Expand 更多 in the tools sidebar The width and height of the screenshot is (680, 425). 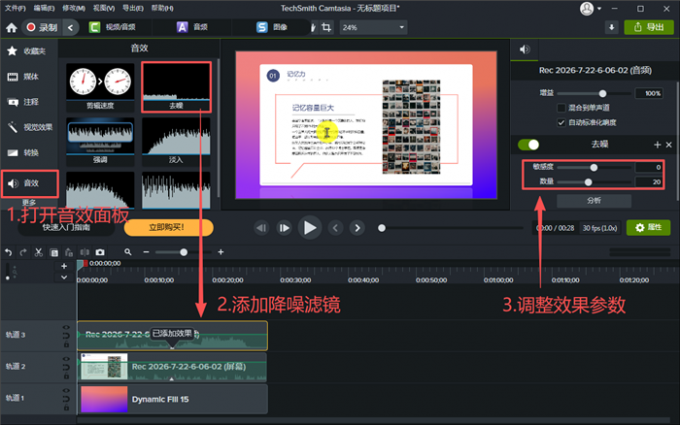tap(29, 203)
